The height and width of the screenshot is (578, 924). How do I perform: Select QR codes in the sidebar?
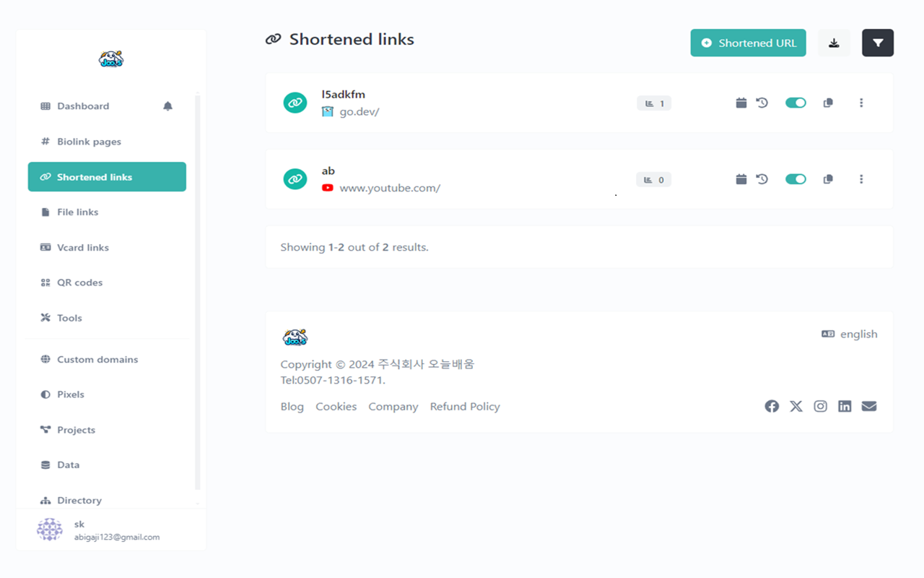pyautogui.click(x=81, y=282)
